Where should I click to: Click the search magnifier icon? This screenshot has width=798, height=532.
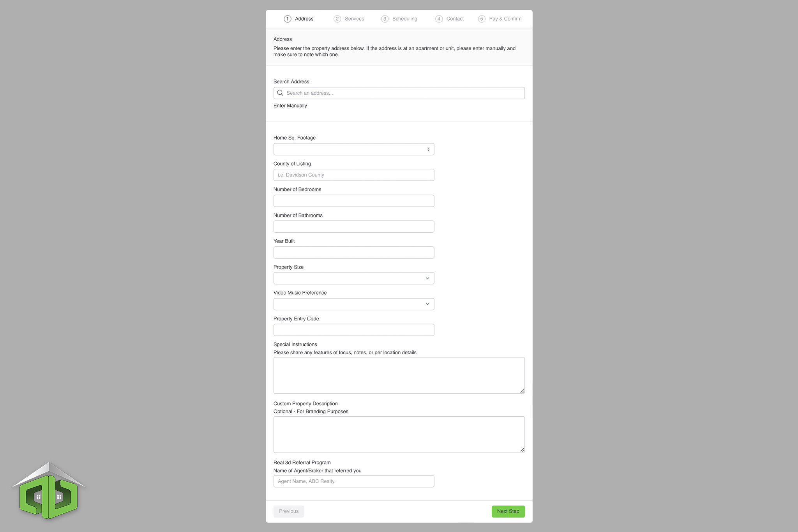[x=280, y=93]
